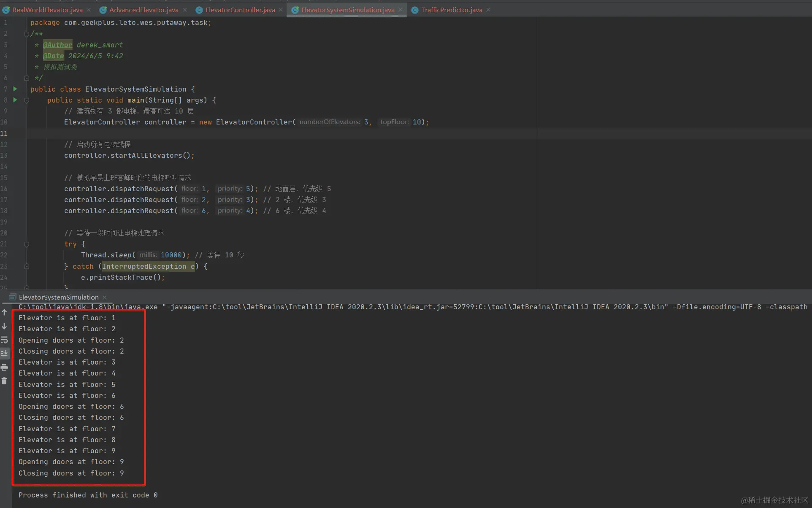The width and height of the screenshot is (812, 508).
Task: Fold the main method body
Action: [x=27, y=100]
